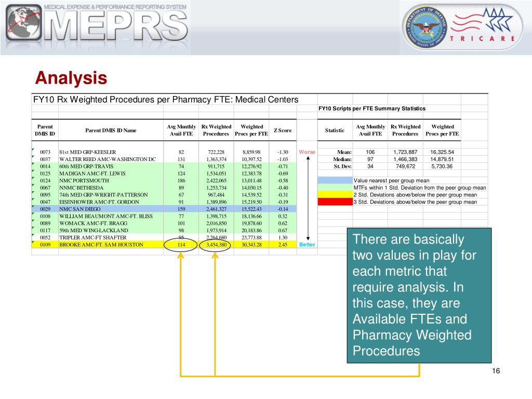Select the 'MADIGAN AMC-FT. LEWIS' cell

click(92, 174)
